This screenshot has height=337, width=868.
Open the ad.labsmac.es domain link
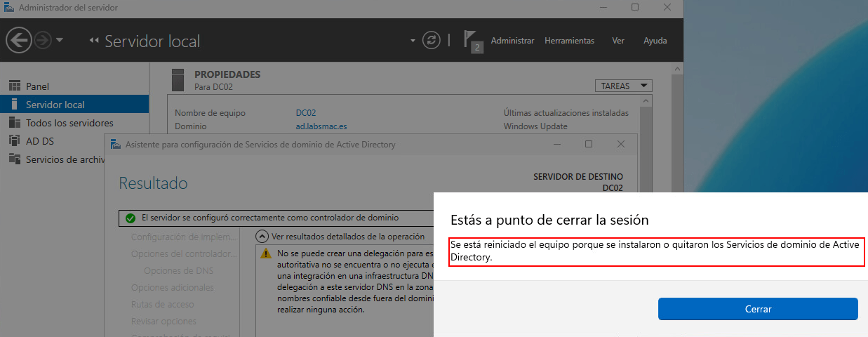click(x=321, y=127)
